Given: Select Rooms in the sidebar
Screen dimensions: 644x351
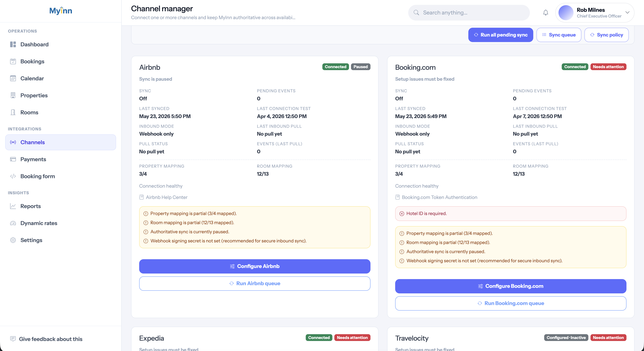Looking at the screenshot, I should (60, 113).
